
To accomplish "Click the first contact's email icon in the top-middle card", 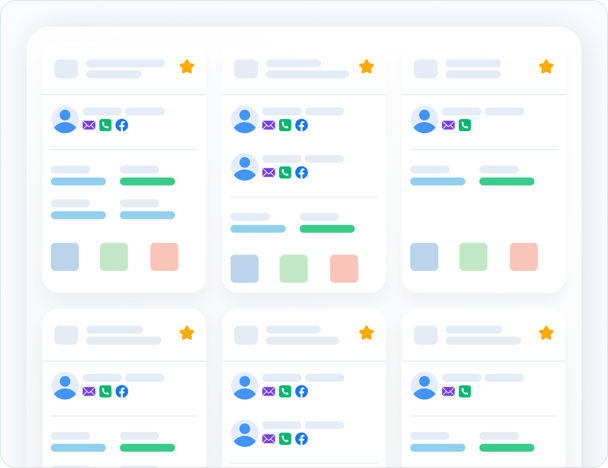I will (x=268, y=125).
